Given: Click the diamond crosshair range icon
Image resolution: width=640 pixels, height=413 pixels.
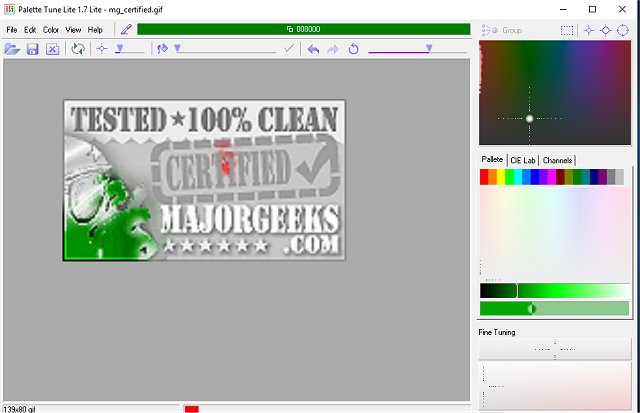Looking at the screenshot, I should pos(606,30).
